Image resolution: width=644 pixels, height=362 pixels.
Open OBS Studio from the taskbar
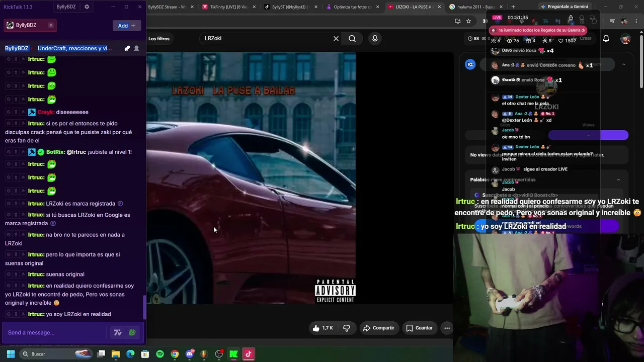point(219,354)
